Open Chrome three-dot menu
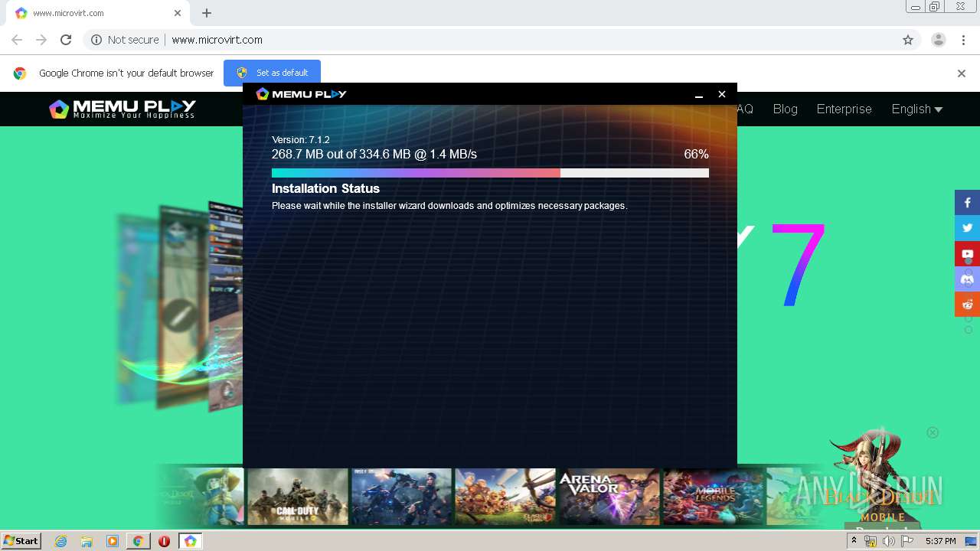Viewport: 980px width, 551px height. pyautogui.click(x=962, y=40)
